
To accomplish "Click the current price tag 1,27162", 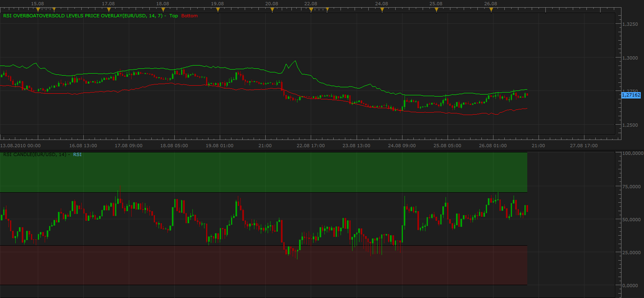I will [x=631, y=95].
